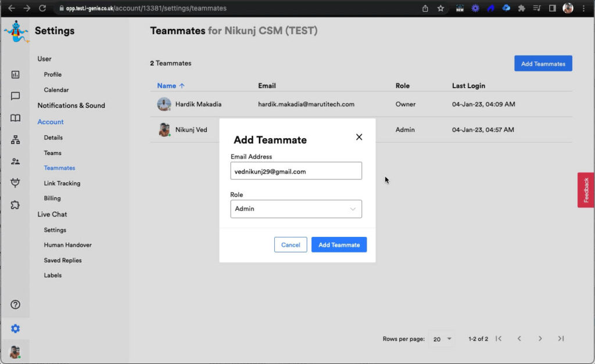Select Billing in the settings menu
The image size is (595, 364).
click(x=52, y=199)
